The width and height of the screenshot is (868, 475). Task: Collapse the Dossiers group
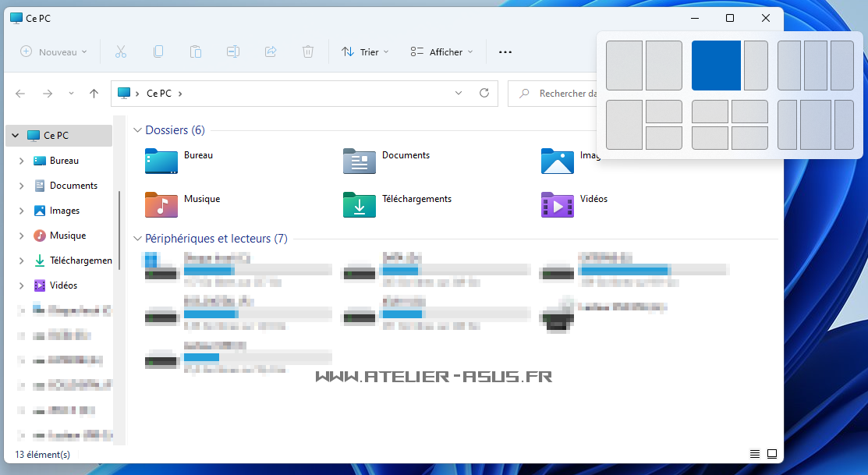[137, 130]
